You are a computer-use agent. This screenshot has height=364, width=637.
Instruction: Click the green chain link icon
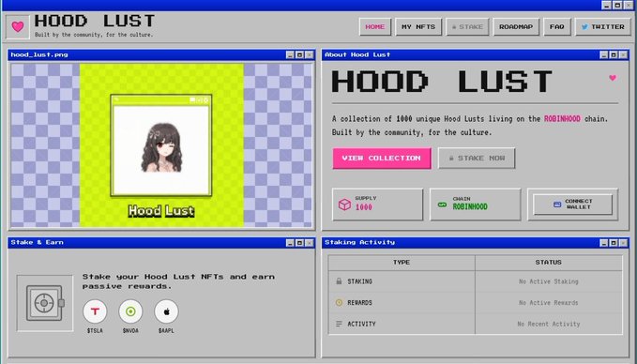442,205
